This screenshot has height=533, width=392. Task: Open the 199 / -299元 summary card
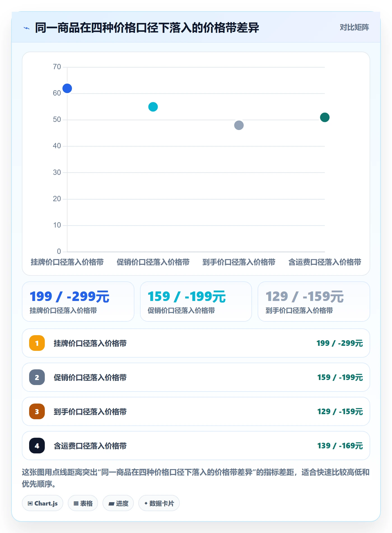[x=78, y=302]
